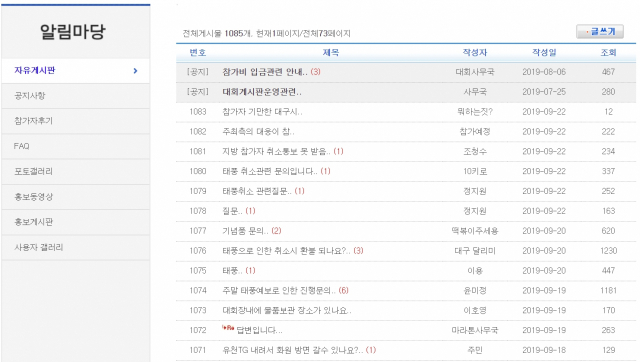Open post 대회장내에 물품보관 장소가 있나요
This screenshot has height=362, width=640.
click(x=287, y=311)
